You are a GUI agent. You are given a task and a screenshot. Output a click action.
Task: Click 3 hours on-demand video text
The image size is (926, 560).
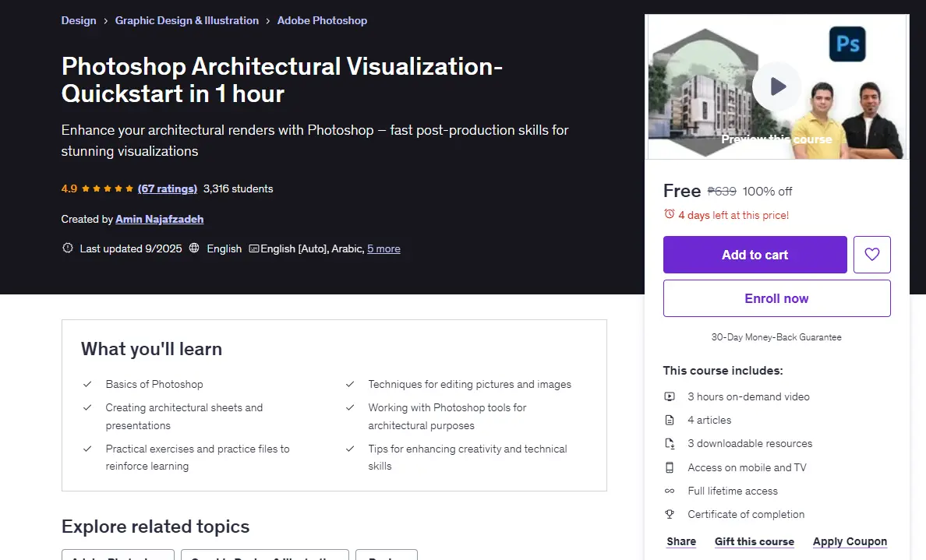(748, 396)
